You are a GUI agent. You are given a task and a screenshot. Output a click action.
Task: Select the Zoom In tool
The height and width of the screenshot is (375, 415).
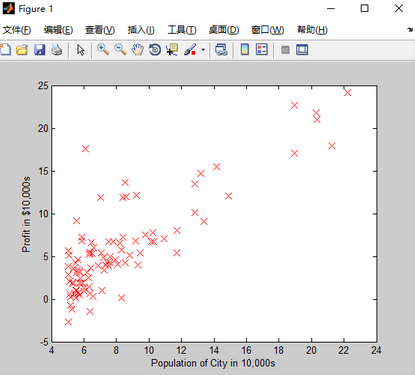103,50
